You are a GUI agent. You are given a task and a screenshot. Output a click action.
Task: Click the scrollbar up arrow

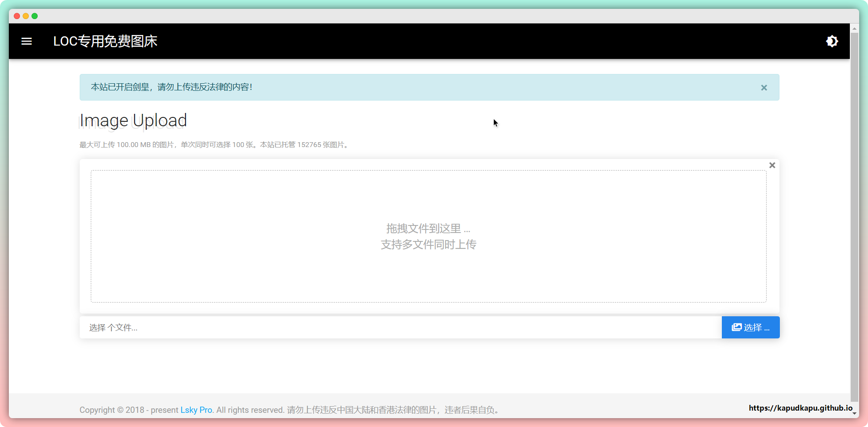tap(854, 28)
